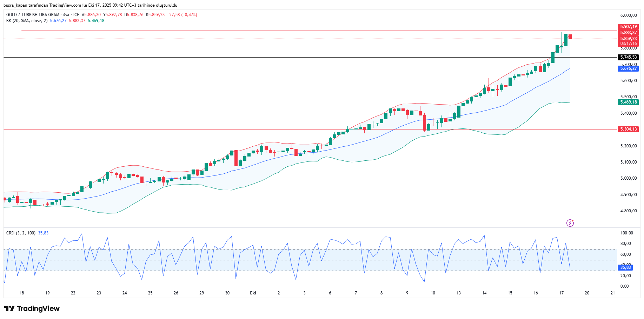Click the blue 35,83 CRSI value label

click(625, 267)
